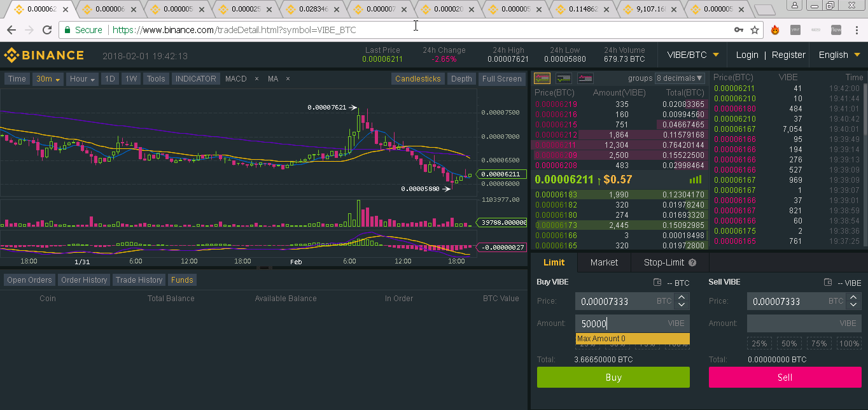868x410 pixels.
Task: Click the green Buy button
Action: tap(613, 378)
